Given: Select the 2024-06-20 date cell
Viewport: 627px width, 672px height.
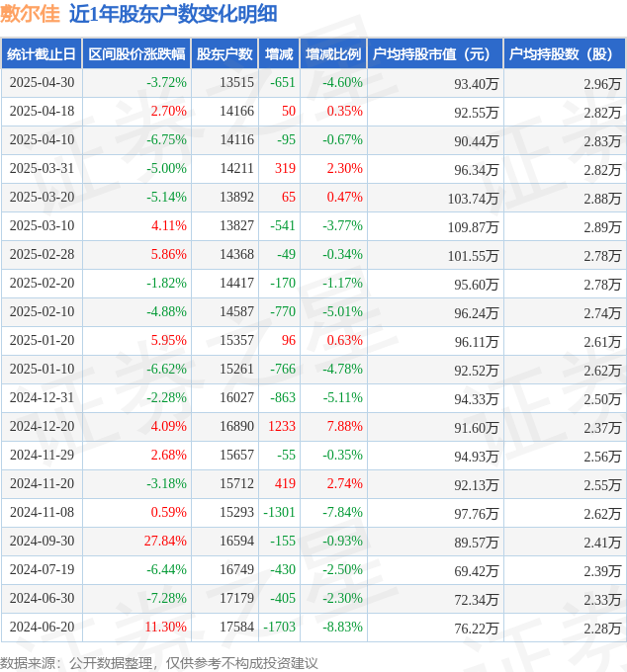Looking at the screenshot, I should pyautogui.click(x=42, y=627).
